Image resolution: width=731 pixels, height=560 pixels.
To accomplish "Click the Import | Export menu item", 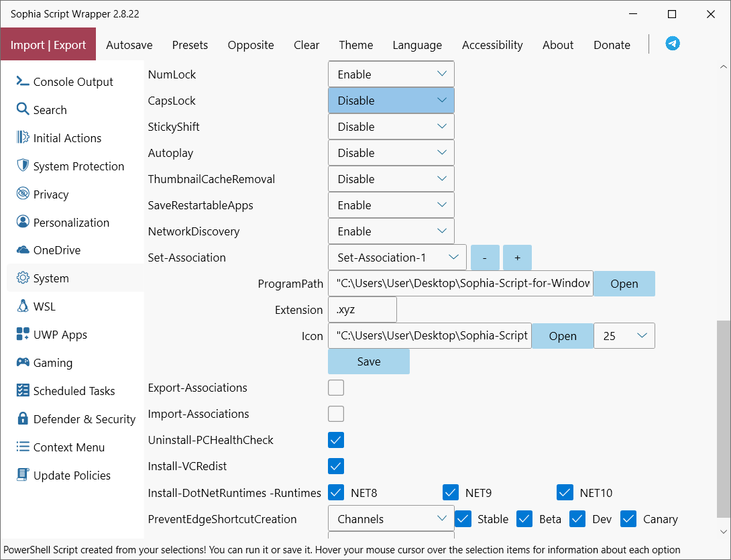I will pos(48,45).
